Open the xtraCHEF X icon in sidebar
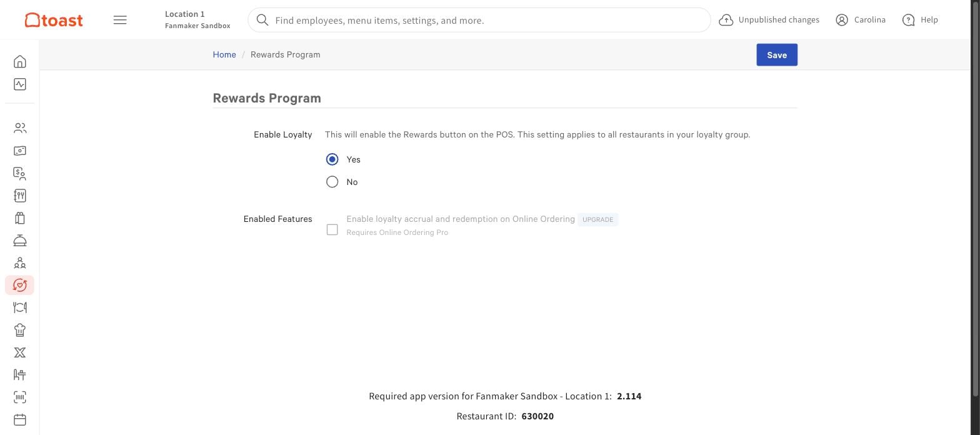The height and width of the screenshot is (435, 980). (20, 352)
